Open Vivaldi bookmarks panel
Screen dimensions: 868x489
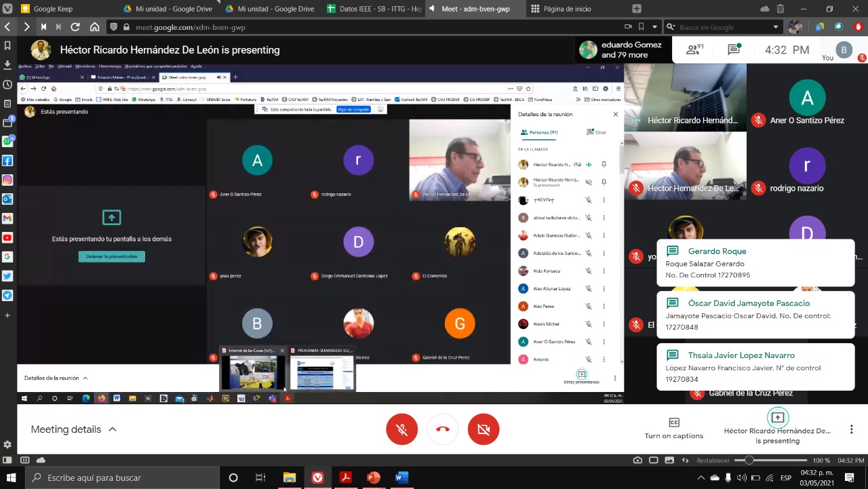7,45
